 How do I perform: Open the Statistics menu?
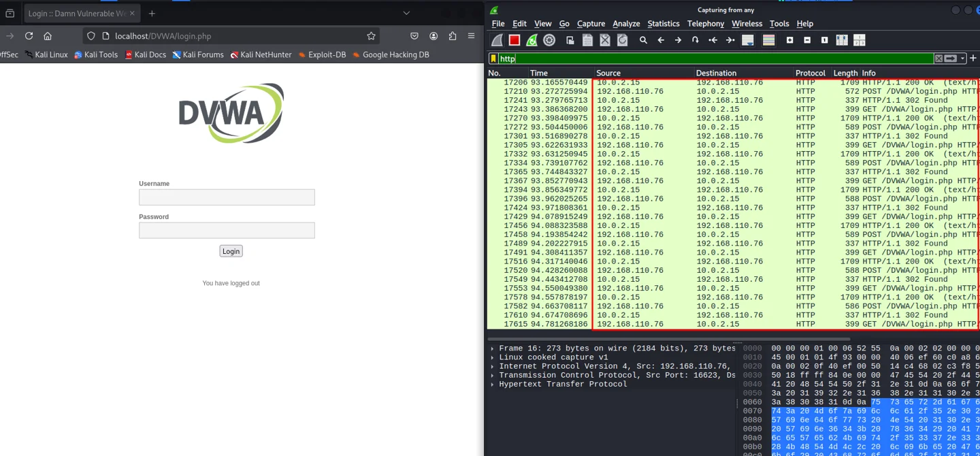coord(663,24)
